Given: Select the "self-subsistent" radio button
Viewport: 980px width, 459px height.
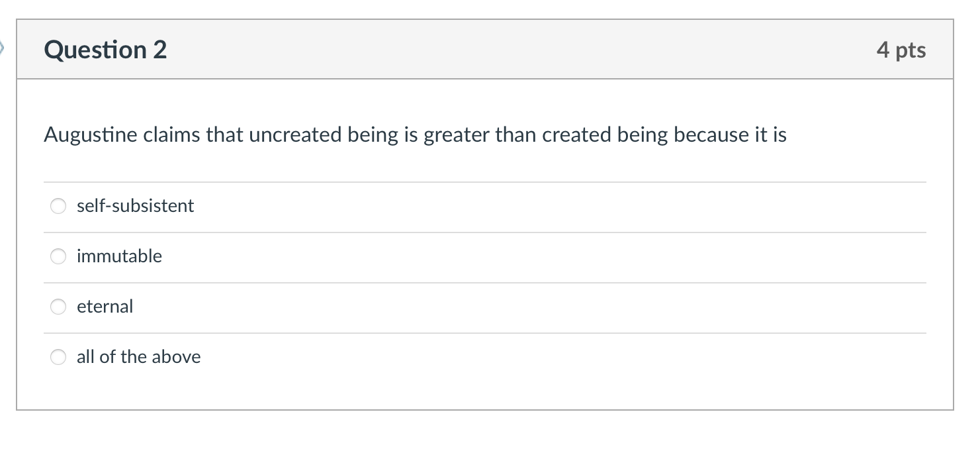Looking at the screenshot, I should [x=58, y=206].
